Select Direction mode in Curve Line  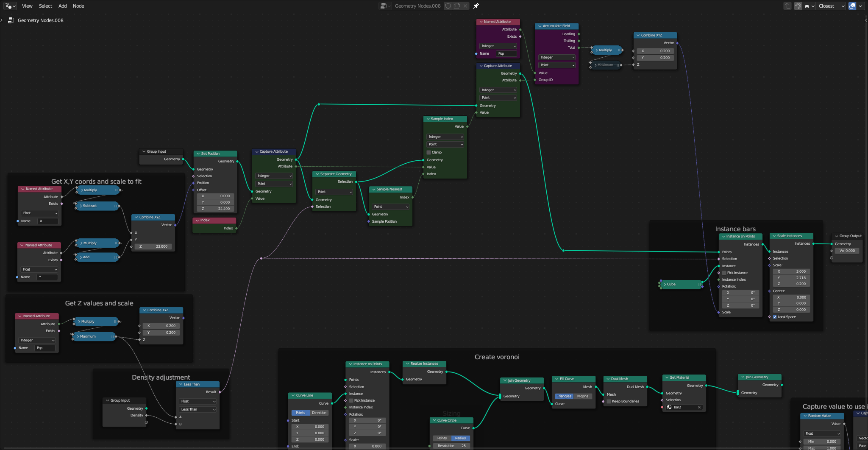coord(319,413)
